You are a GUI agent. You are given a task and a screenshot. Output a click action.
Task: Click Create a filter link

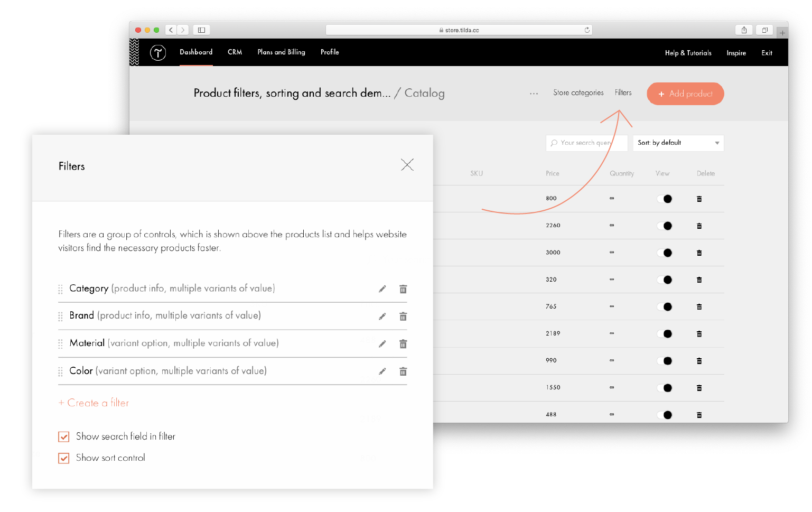(94, 403)
